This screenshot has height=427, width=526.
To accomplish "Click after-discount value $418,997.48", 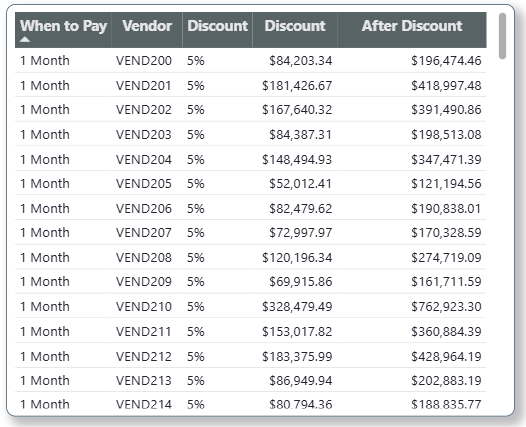I will (446, 86).
